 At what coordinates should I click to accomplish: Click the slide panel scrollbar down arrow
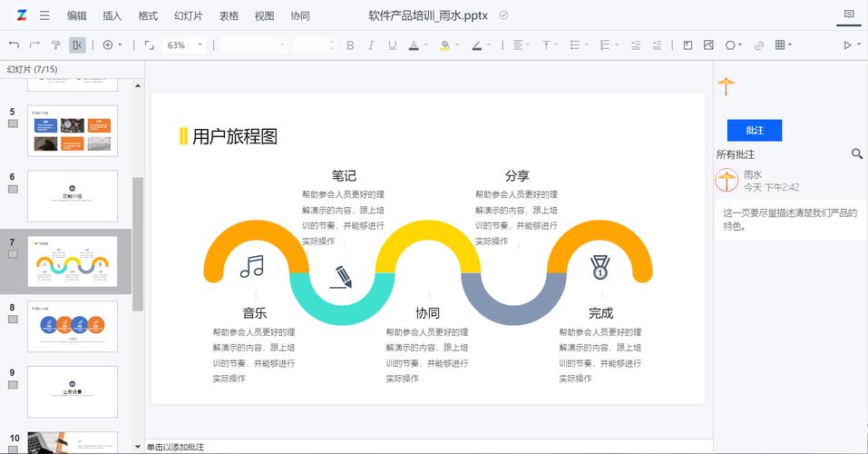click(138, 446)
